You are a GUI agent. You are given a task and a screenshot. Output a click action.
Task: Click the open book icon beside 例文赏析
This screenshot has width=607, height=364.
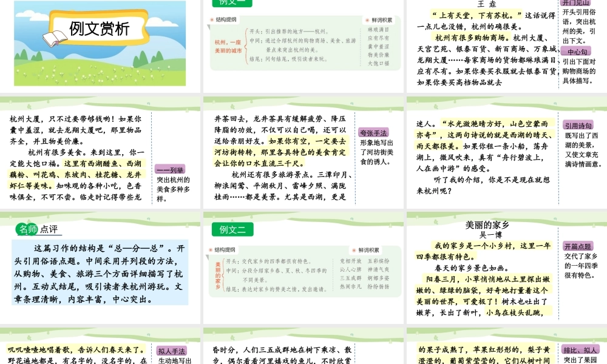click(55, 39)
